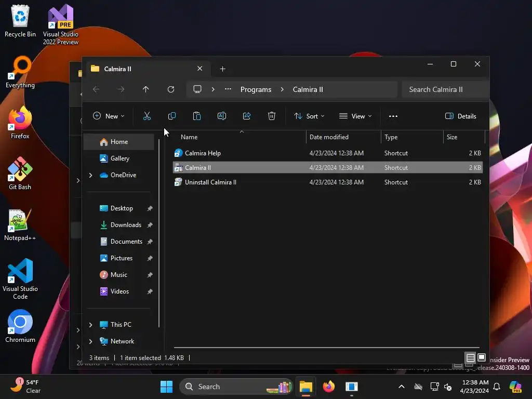Screen dimensions: 532x399
Task: Click the Rename icon in toolbar
Action: (x=221, y=116)
